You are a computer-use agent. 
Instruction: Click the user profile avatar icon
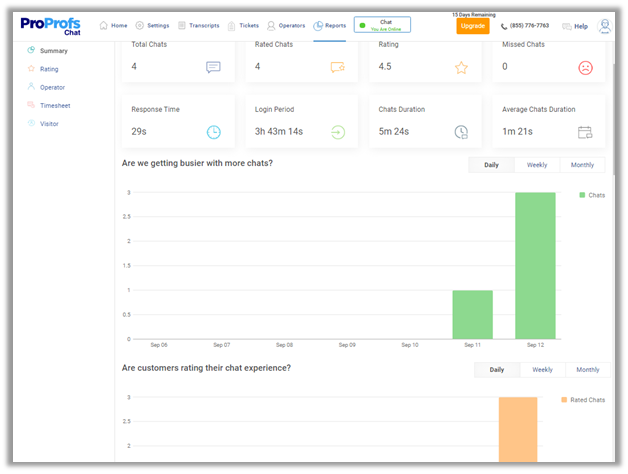click(x=604, y=26)
